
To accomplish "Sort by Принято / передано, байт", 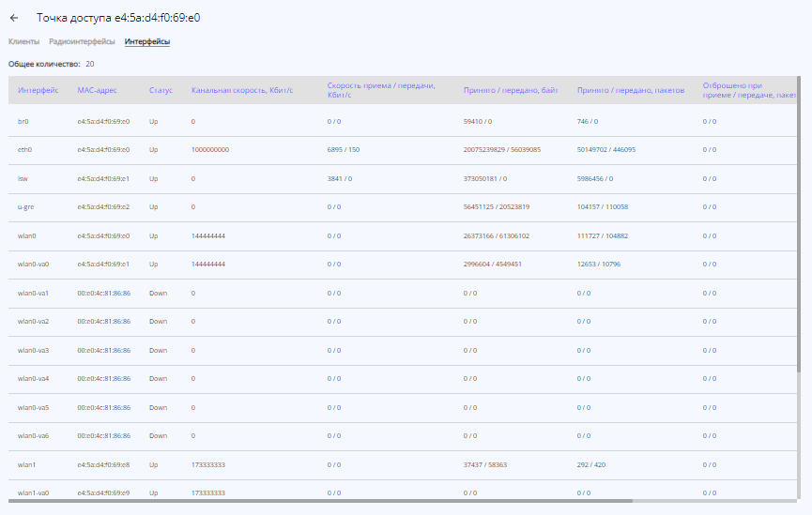I will (x=511, y=90).
